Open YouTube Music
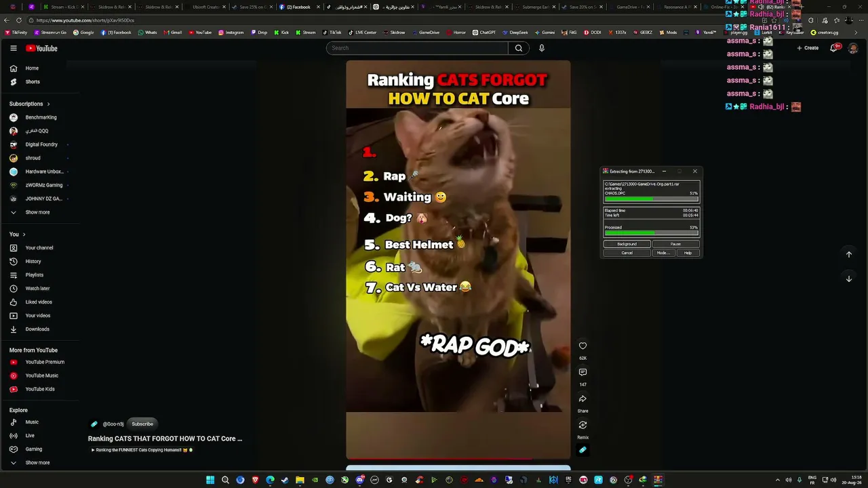Image resolution: width=868 pixels, height=488 pixels. tap(42, 375)
